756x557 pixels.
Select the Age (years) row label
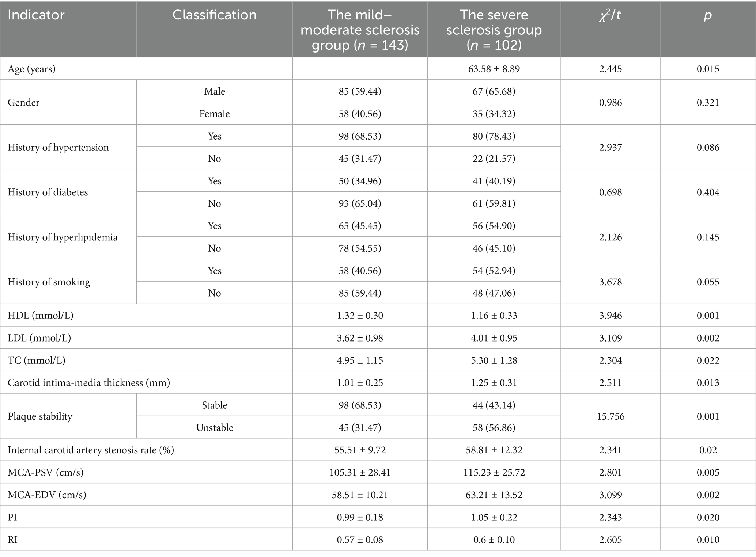coord(31,69)
